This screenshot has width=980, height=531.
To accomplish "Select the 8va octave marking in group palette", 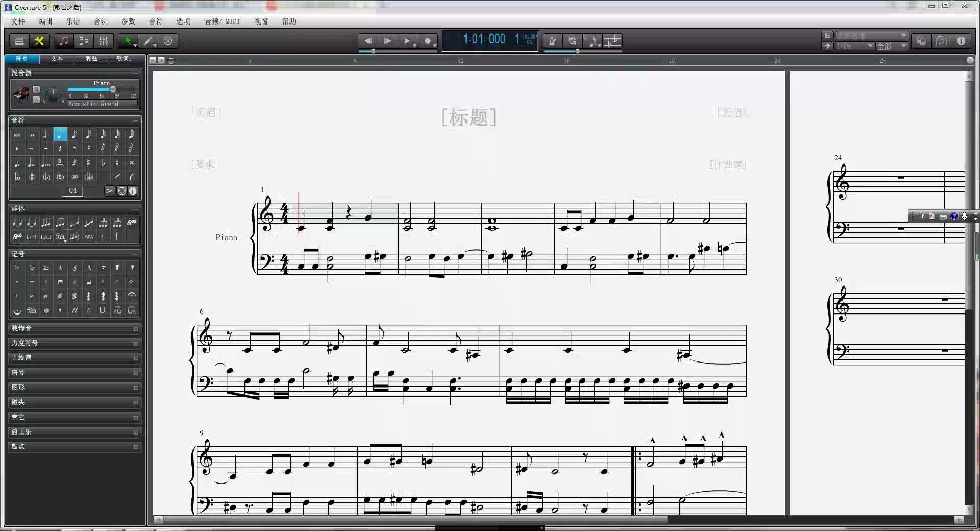I will click(132, 222).
